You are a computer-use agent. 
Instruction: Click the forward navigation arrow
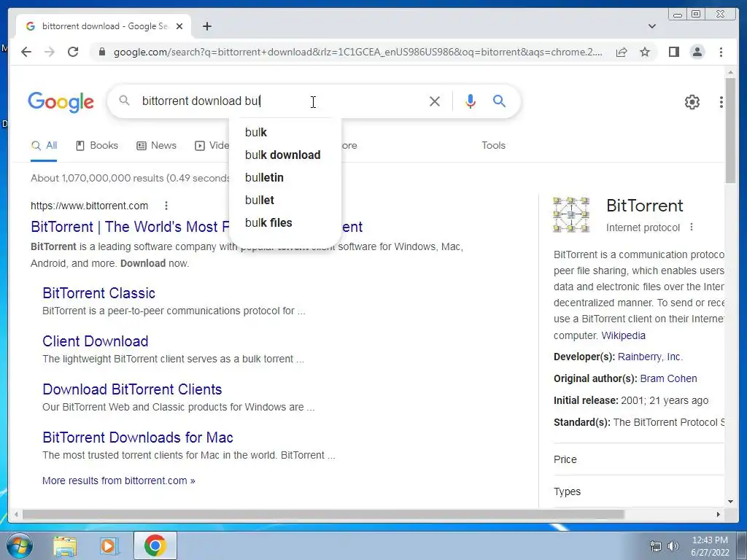(50, 52)
